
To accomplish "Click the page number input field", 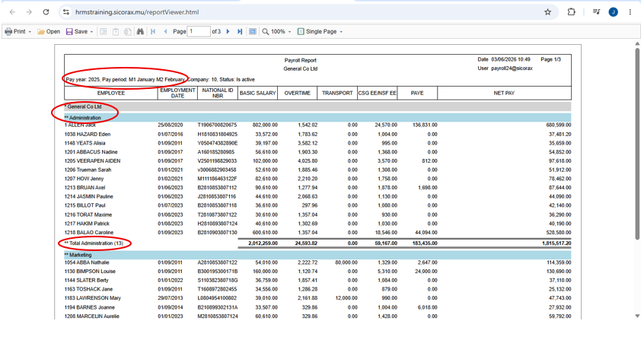I will click(199, 32).
